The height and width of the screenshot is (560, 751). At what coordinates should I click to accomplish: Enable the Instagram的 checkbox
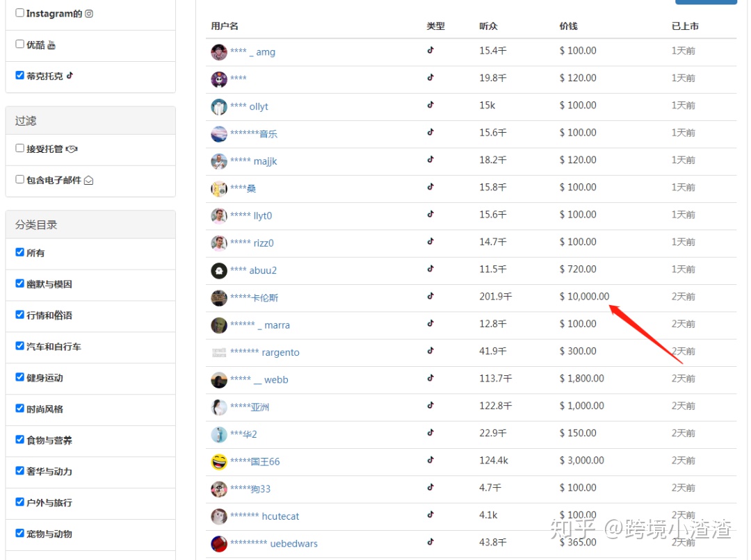click(19, 13)
